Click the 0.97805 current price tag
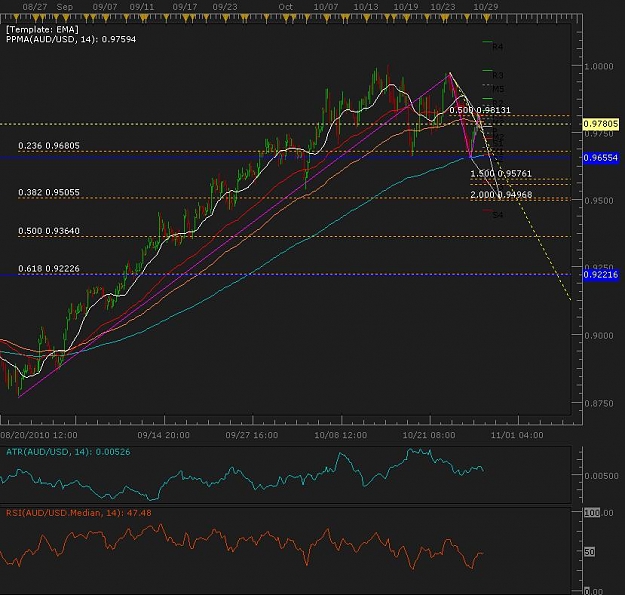625x595 pixels. tap(600, 124)
